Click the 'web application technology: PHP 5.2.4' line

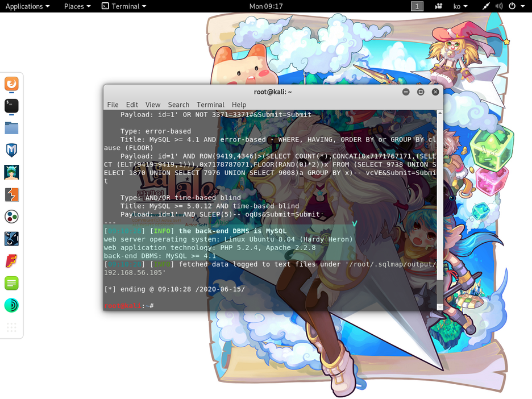[x=210, y=248]
